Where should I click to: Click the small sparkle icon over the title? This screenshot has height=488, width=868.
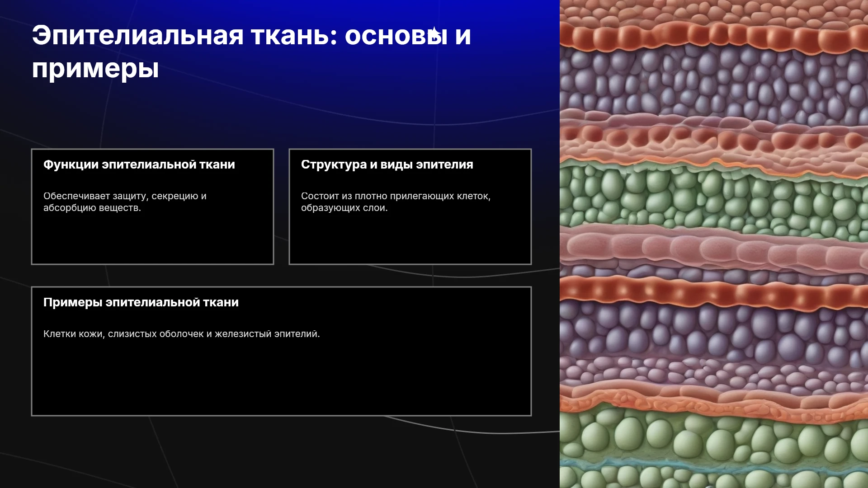(434, 33)
